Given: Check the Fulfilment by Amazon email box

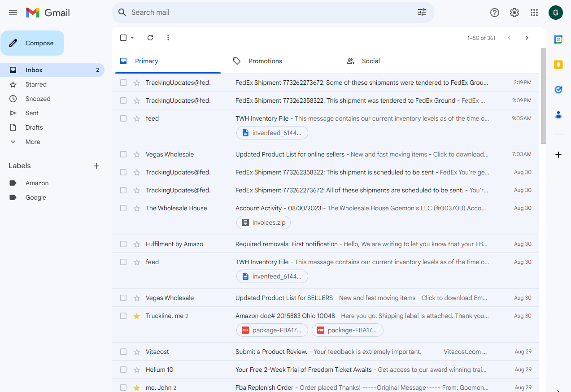Looking at the screenshot, I should (x=123, y=244).
